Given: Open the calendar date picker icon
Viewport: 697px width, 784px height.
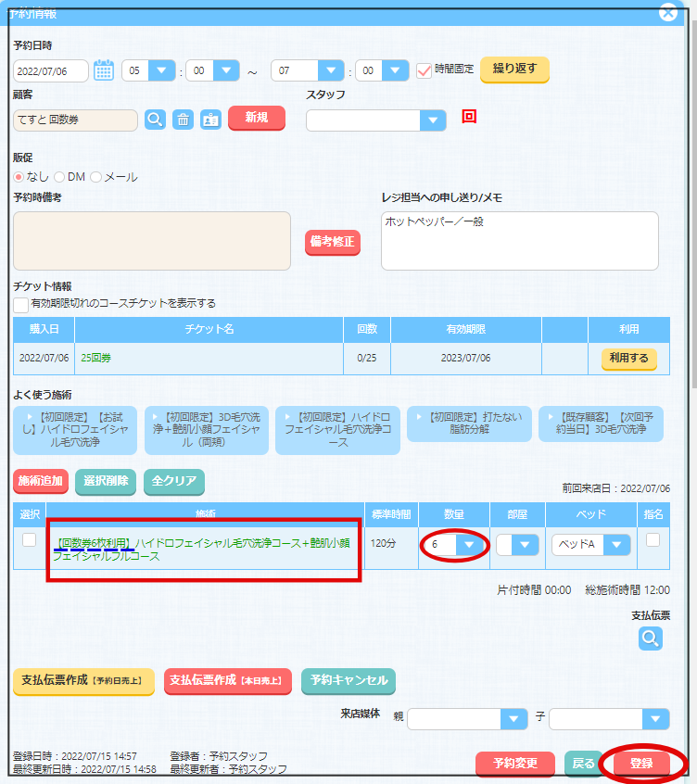Looking at the screenshot, I should point(104,70).
